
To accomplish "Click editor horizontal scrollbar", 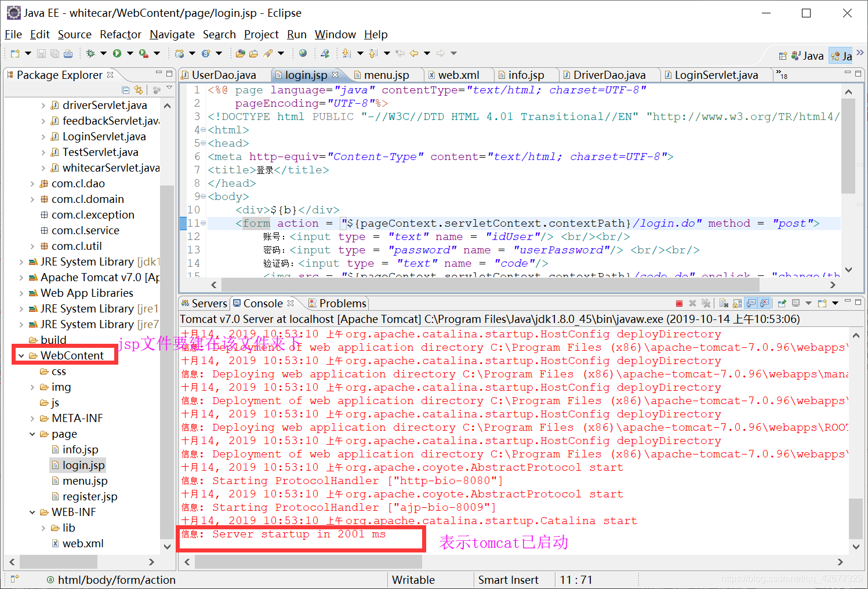I will pyautogui.click(x=491, y=285).
